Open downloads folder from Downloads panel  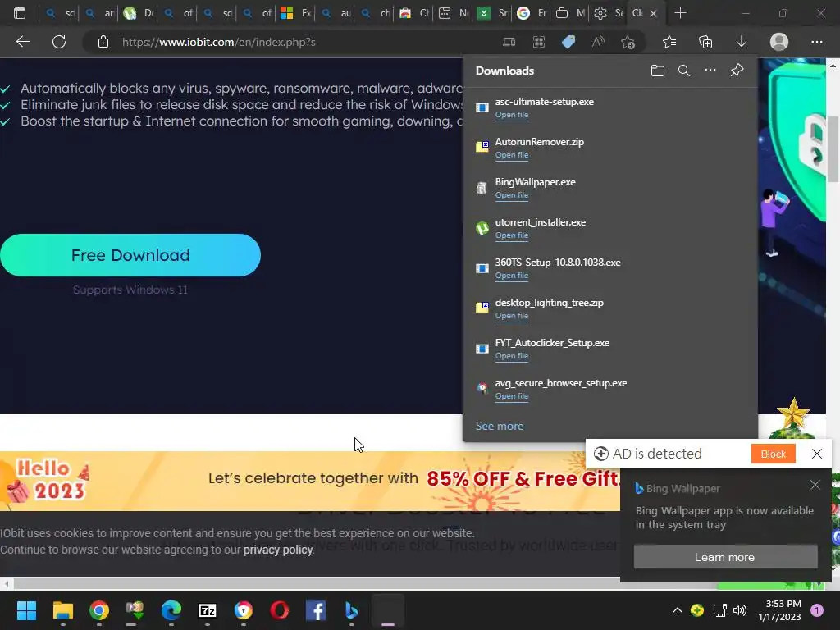(658, 71)
